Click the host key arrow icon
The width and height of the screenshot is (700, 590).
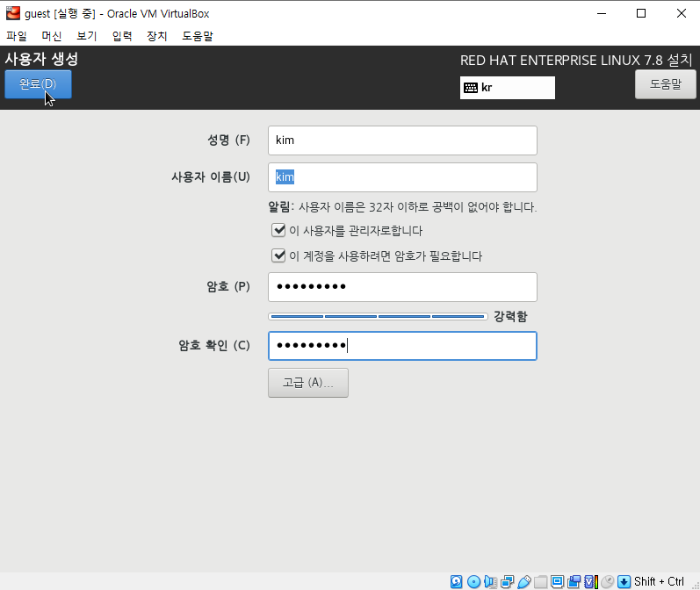(x=624, y=581)
